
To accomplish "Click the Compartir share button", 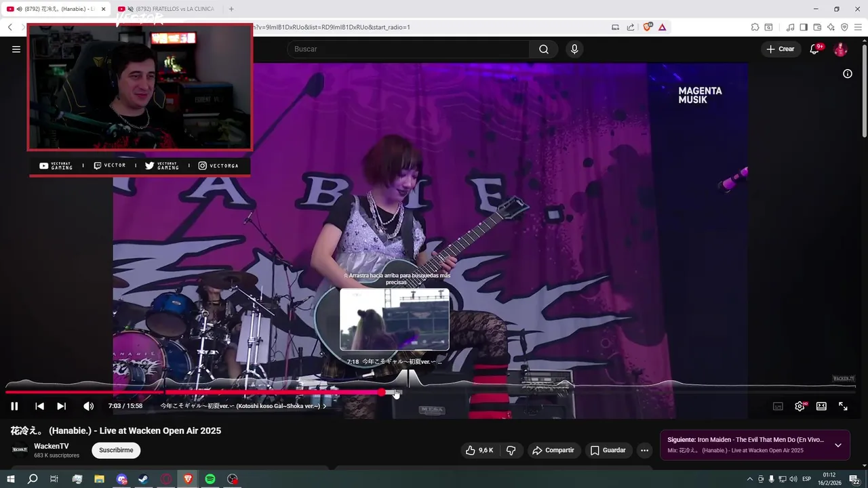I will (x=553, y=450).
